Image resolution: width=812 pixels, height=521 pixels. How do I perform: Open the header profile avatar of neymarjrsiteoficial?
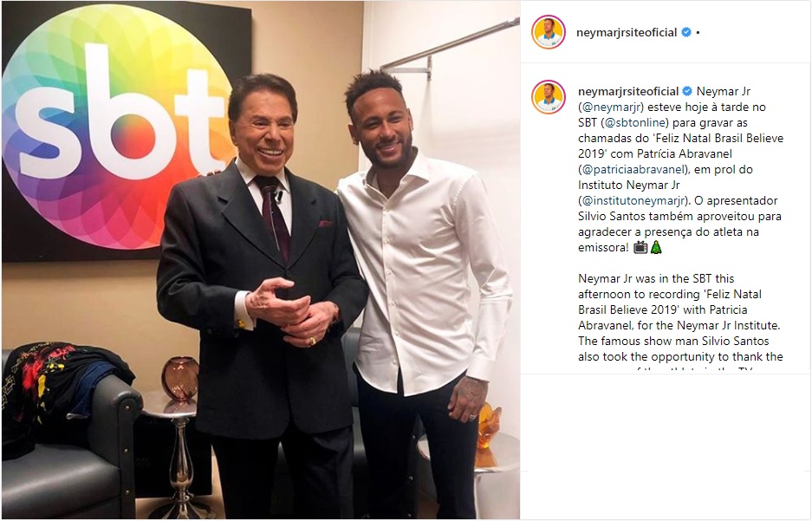click(548, 32)
